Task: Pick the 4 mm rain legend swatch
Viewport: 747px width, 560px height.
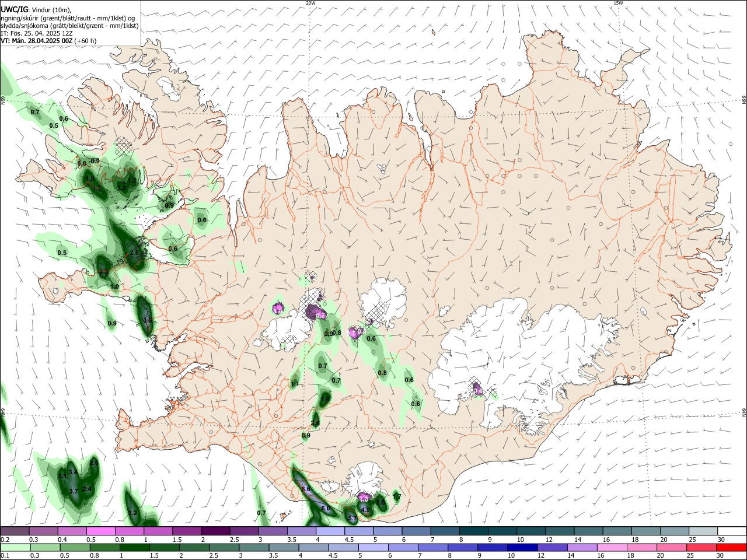Action: tap(313, 548)
